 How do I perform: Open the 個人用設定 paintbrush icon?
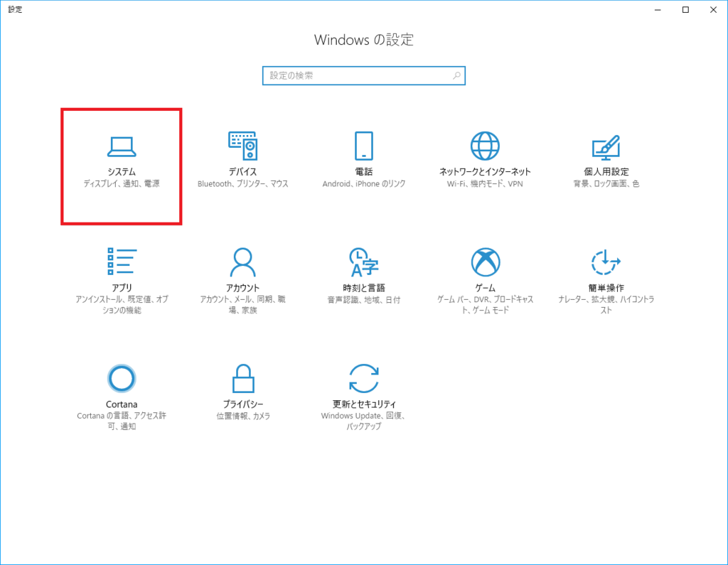point(606,147)
